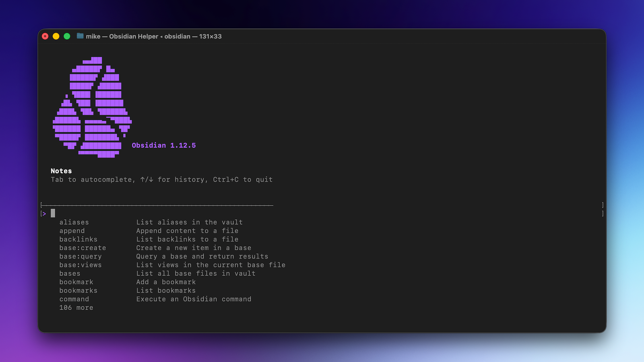The height and width of the screenshot is (362, 644).
Task: Select the "bases" command suggestion
Action: [x=70, y=274]
